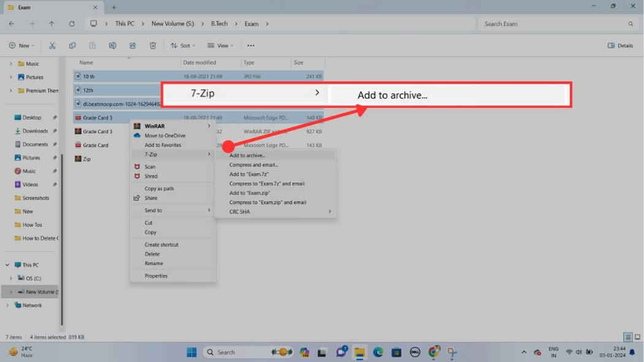The height and width of the screenshot is (362, 644).
Task: Click This PC in address bar
Action: click(125, 24)
